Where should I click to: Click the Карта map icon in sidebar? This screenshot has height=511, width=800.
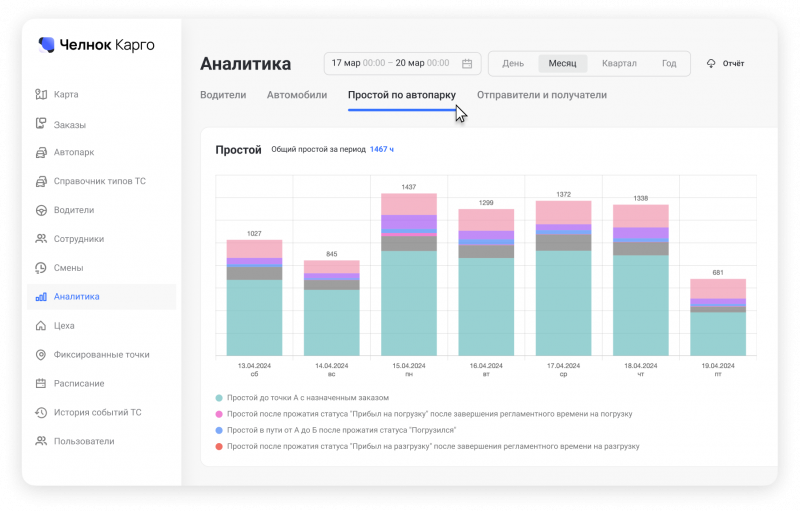(x=41, y=95)
